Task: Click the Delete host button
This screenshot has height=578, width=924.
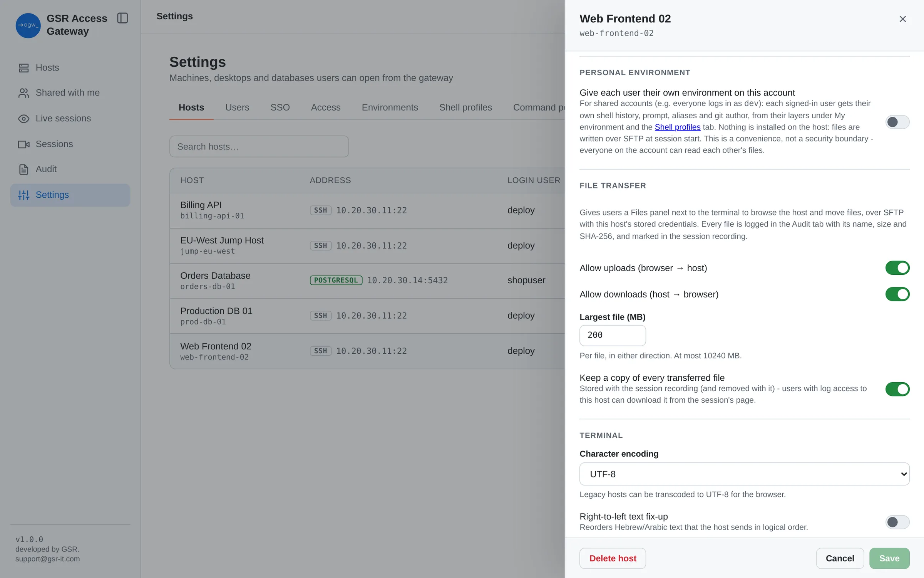Action: (x=613, y=558)
